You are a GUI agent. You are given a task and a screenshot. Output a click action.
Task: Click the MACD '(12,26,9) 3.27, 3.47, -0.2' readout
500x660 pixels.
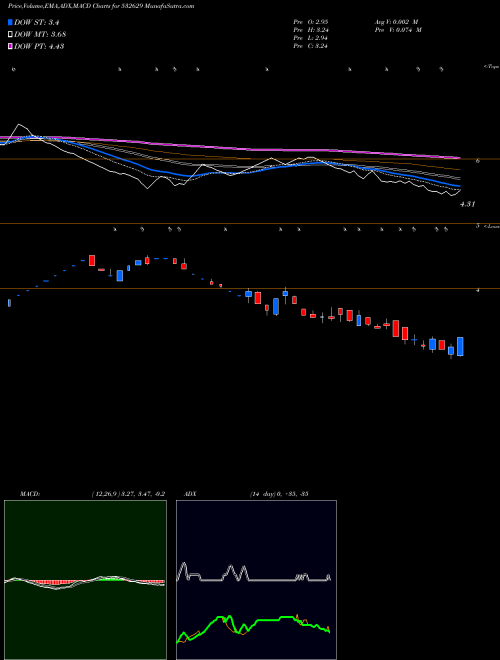click(128, 494)
